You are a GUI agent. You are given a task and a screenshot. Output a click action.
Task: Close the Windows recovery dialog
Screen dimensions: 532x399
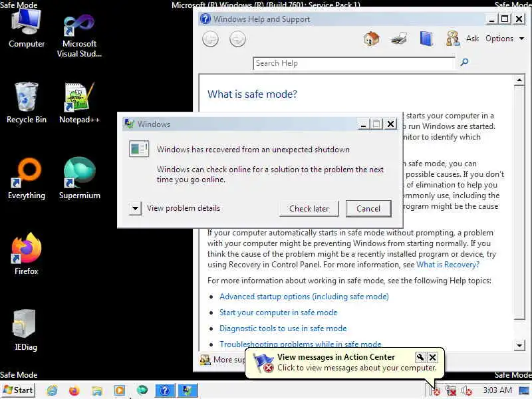(391, 124)
